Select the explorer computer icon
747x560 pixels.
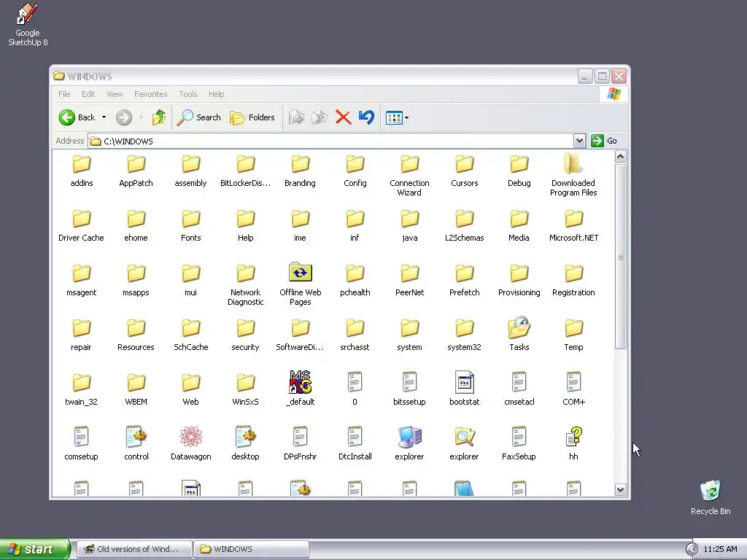point(410,436)
